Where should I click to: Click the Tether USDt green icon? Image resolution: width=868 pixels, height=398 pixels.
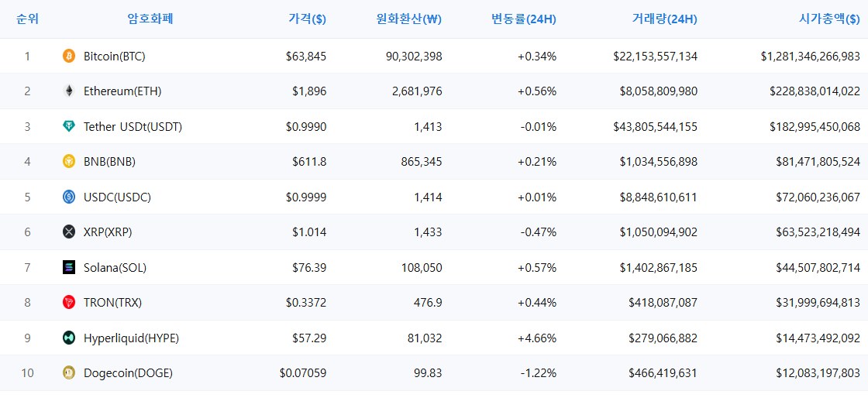69,126
